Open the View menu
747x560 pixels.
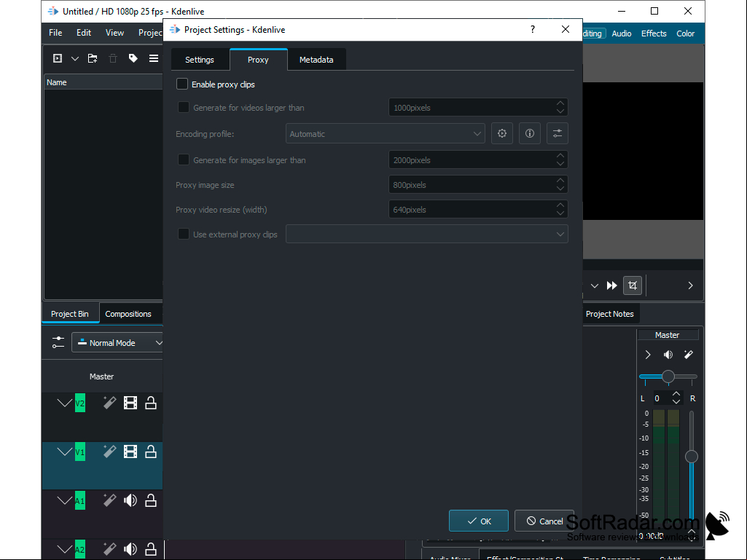point(115,32)
